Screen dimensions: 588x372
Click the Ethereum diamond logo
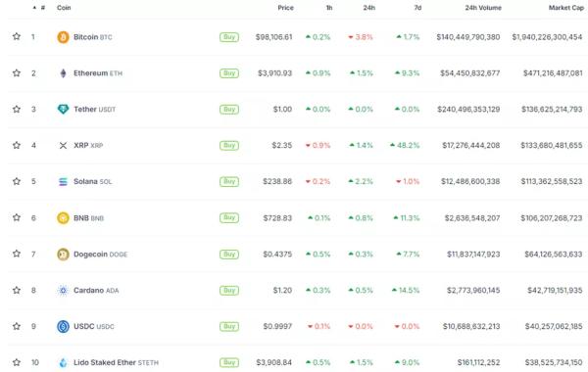[x=63, y=73]
